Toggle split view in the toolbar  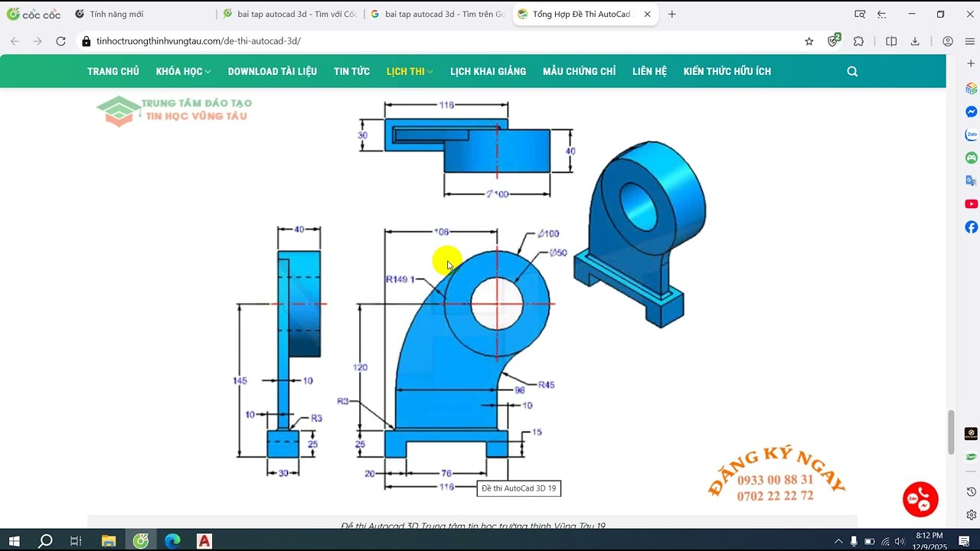[x=891, y=41]
